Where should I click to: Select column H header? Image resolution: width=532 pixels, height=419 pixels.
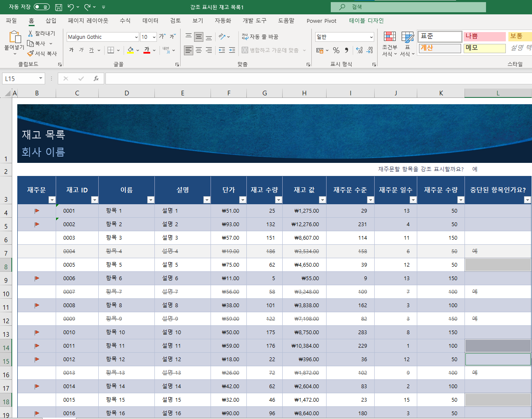pyautogui.click(x=304, y=93)
